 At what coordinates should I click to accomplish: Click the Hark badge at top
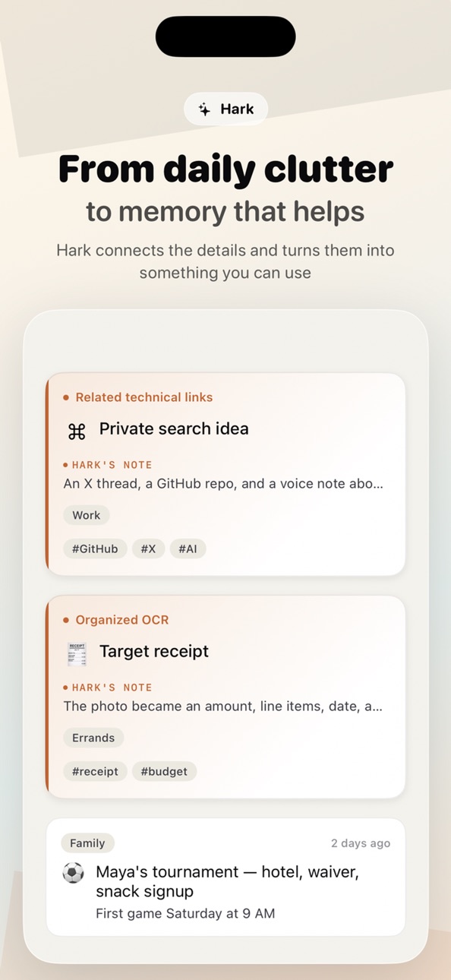point(225,109)
